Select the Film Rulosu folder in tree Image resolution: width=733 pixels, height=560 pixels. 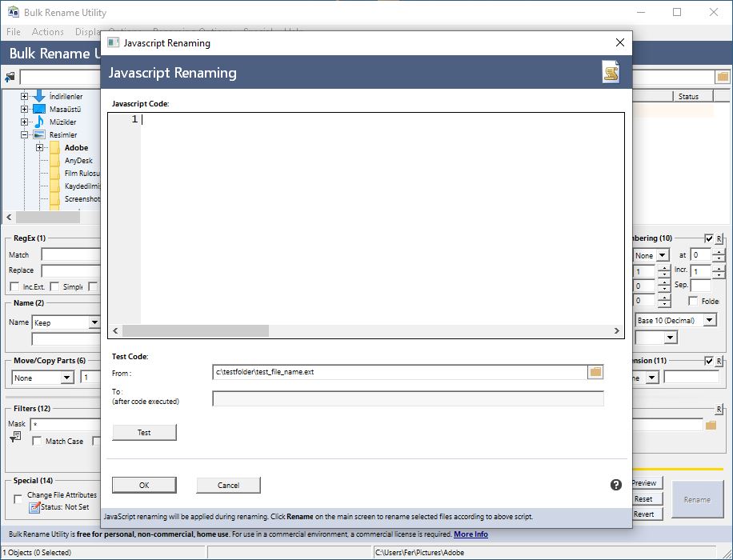click(x=82, y=173)
